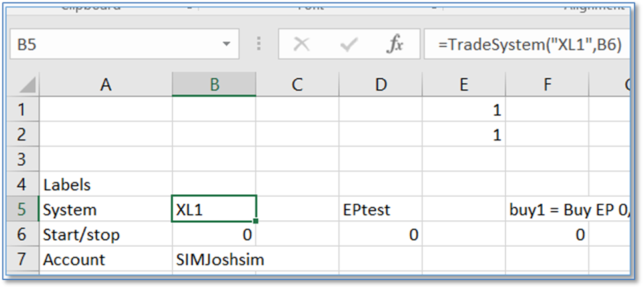The width and height of the screenshot is (644, 288).
Task: Select column B header
Action: 214,84
